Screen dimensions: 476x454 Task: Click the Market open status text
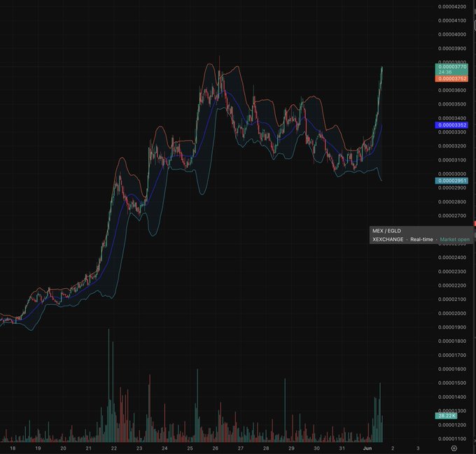(454, 239)
